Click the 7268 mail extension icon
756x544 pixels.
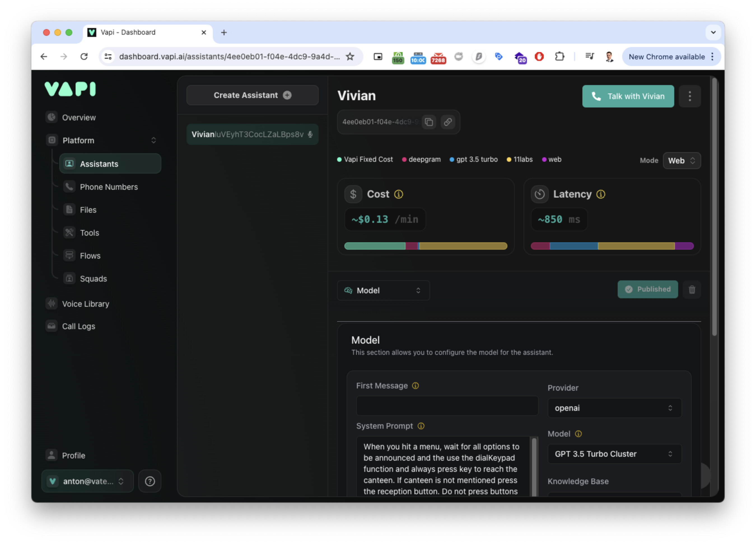click(x=438, y=57)
